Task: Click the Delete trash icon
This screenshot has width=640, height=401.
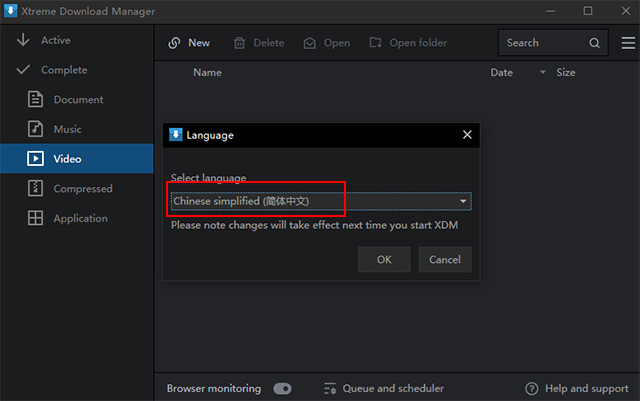Action: 240,43
